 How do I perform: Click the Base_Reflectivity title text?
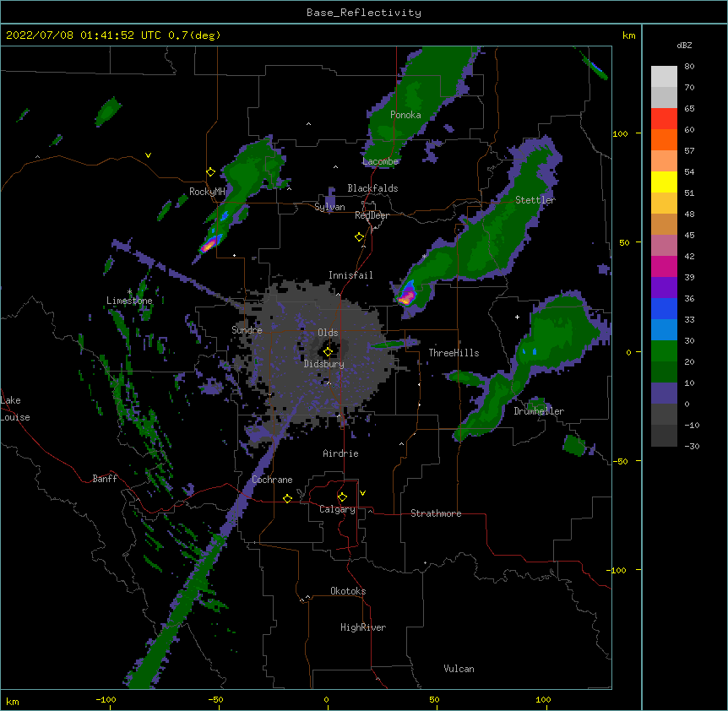point(364,13)
